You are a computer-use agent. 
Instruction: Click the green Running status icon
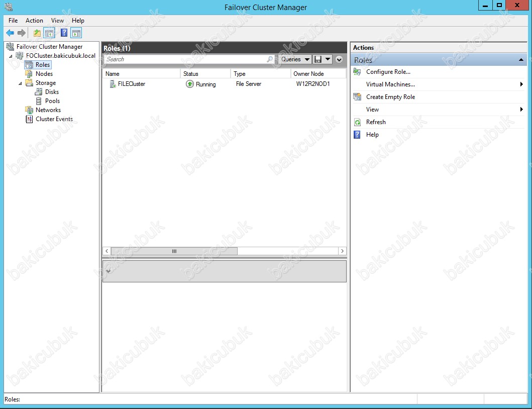[x=190, y=84]
